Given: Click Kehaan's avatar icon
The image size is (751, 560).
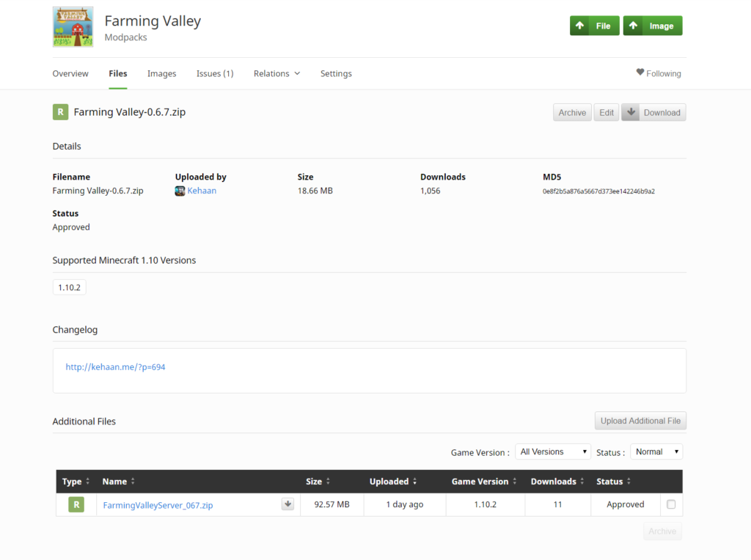Looking at the screenshot, I should pyautogui.click(x=180, y=191).
